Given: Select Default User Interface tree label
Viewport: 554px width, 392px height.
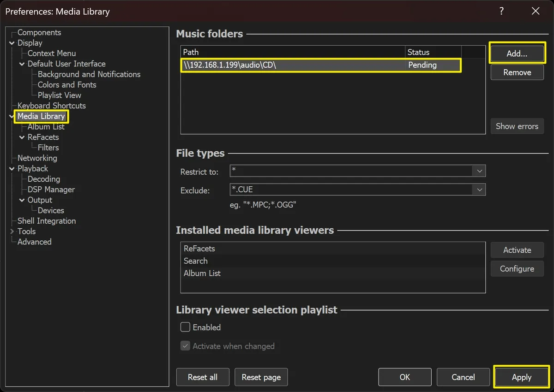Looking at the screenshot, I should [66, 64].
